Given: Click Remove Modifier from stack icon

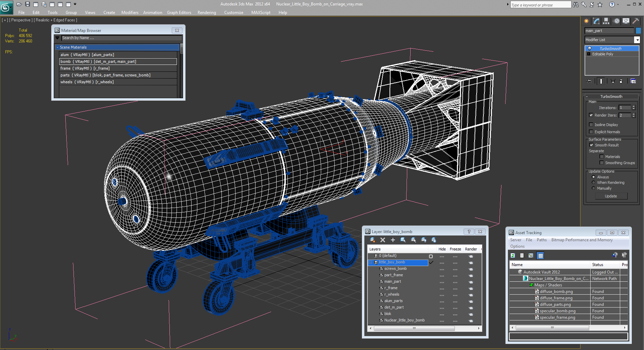Looking at the screenshot, I should pos(621,81).
